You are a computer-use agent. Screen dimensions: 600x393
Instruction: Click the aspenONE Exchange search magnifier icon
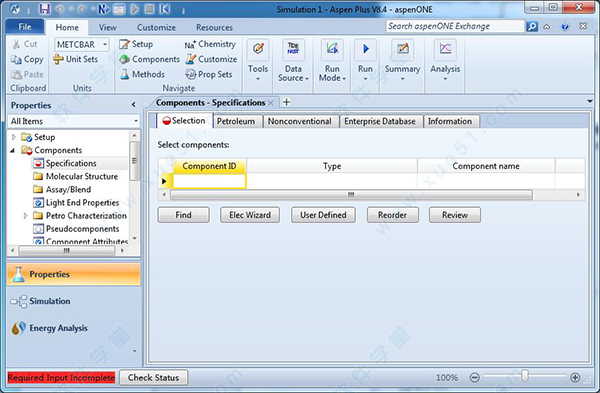(x=532, y=26)
